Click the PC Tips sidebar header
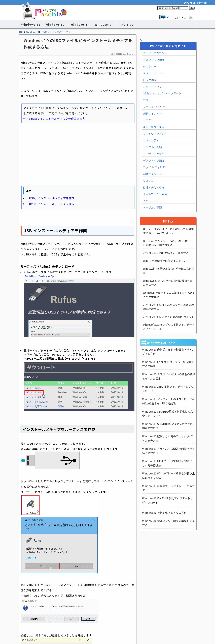 168,221
